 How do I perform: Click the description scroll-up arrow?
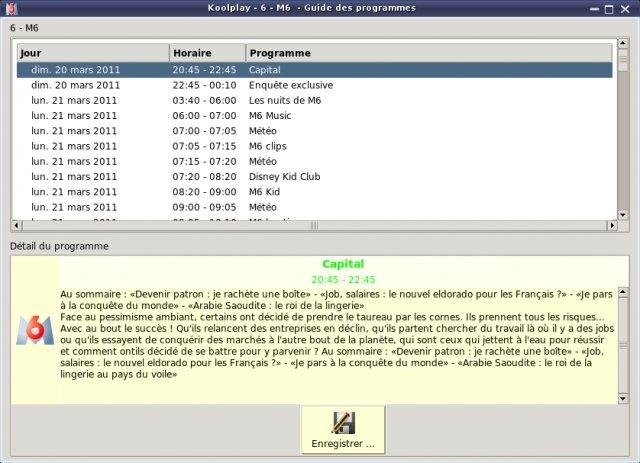pyautogui.click(x=623, y=292)
